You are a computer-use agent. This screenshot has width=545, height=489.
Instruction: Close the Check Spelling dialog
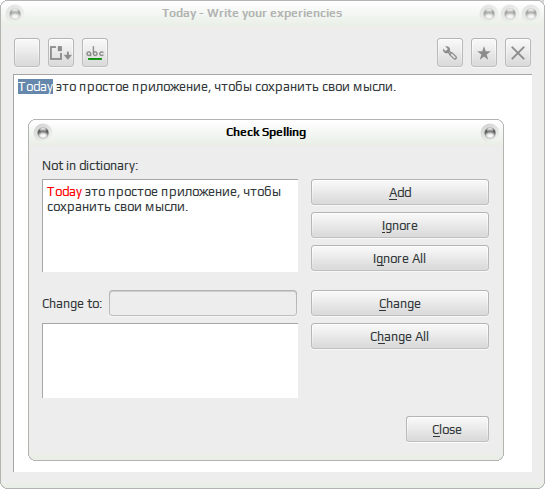coord(447,429)
